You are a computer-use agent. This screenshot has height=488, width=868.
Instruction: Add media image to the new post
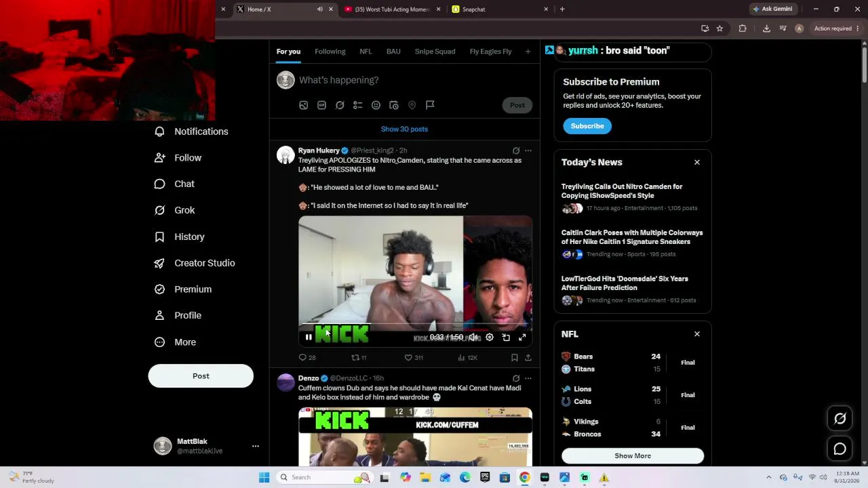point(304,105)
